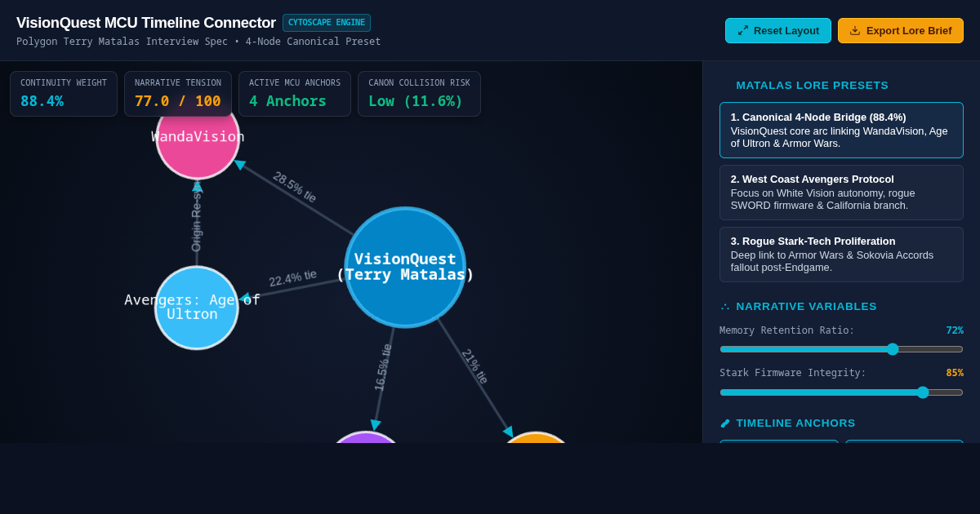This screenshot has width=980, height=514.
Task: Click the expand arrows icon in Reset Layout
Action: 743,30
